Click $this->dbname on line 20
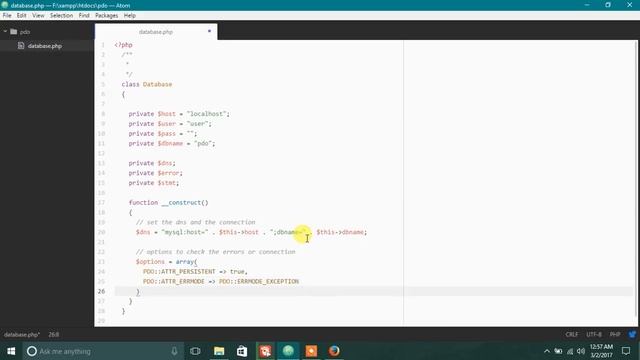640x360 pixels. tap(340, 232)
